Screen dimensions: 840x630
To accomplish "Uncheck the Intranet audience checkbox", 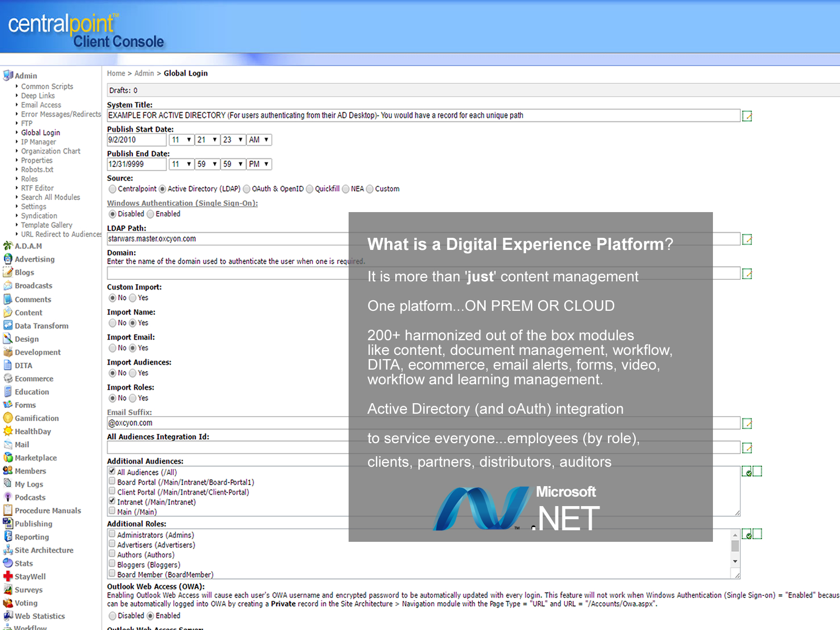I will tap(112, 501).
